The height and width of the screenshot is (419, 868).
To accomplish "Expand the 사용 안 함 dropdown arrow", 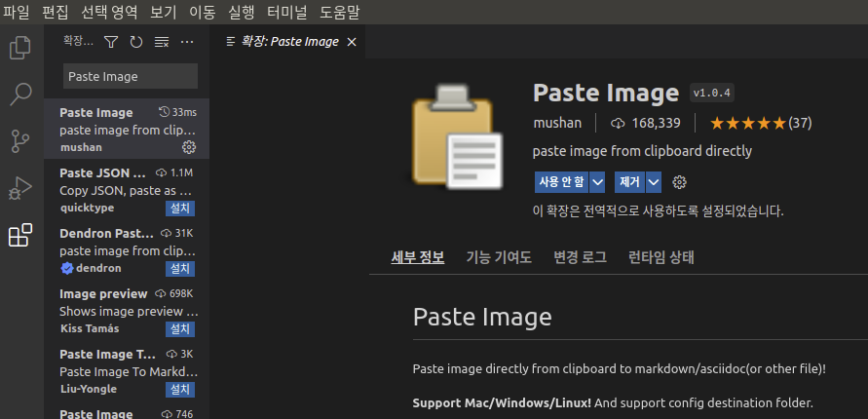I will (x=597, y=182).
